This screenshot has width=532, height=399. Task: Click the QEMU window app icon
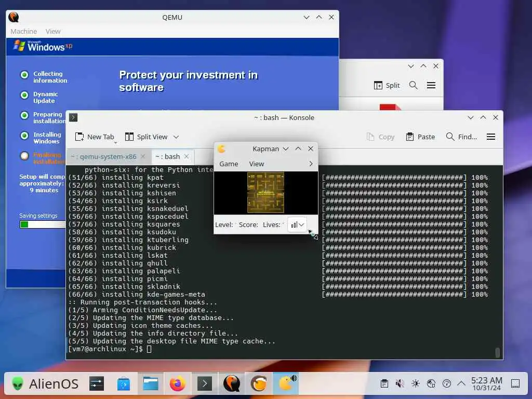coord(14,17)
